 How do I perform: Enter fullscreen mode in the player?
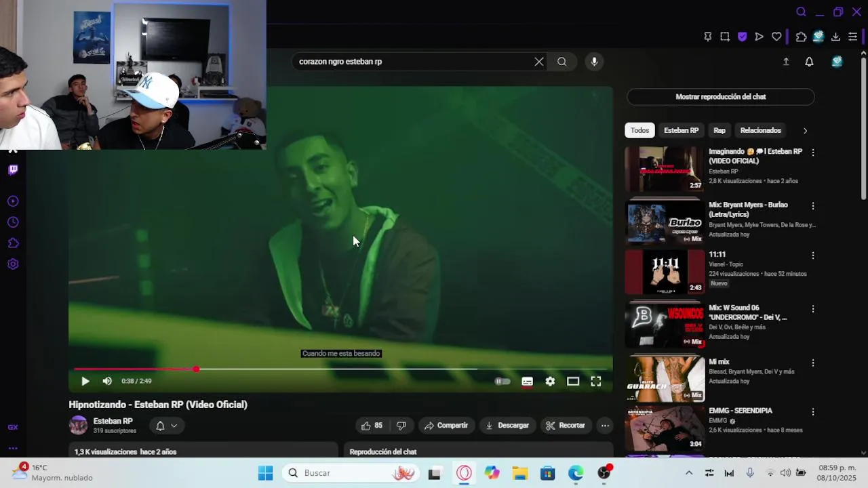point(596,382)
